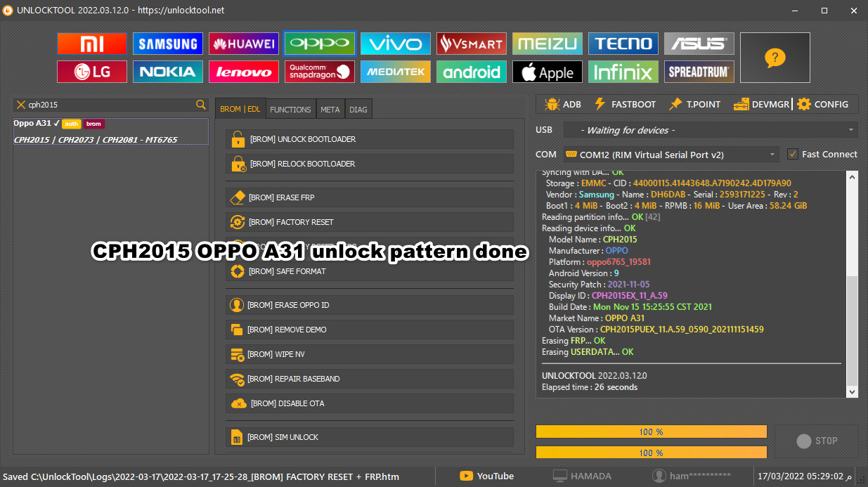Image resolution: width=868 pixels, height=487 pixels.
Task: Select the Apple brand icon
Action: point(548,72)
